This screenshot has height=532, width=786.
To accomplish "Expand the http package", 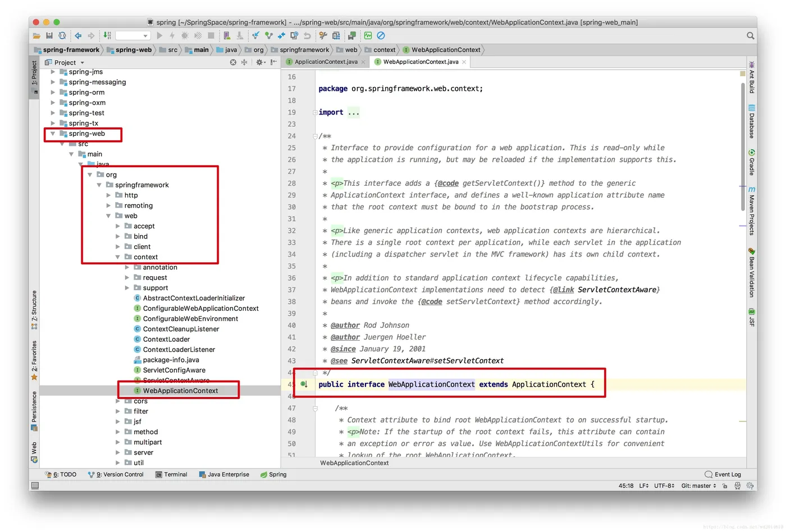I will 108,195.
